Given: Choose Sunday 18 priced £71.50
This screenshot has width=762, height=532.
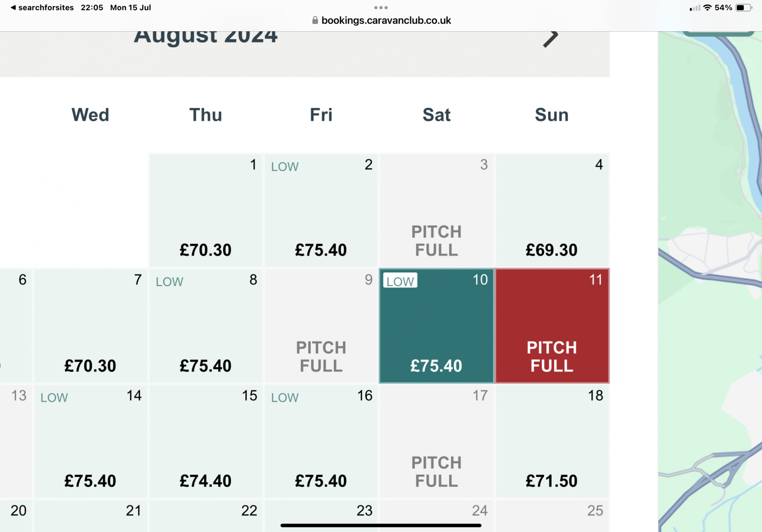Looking at the screenshot, I should (x=552, y=441).
